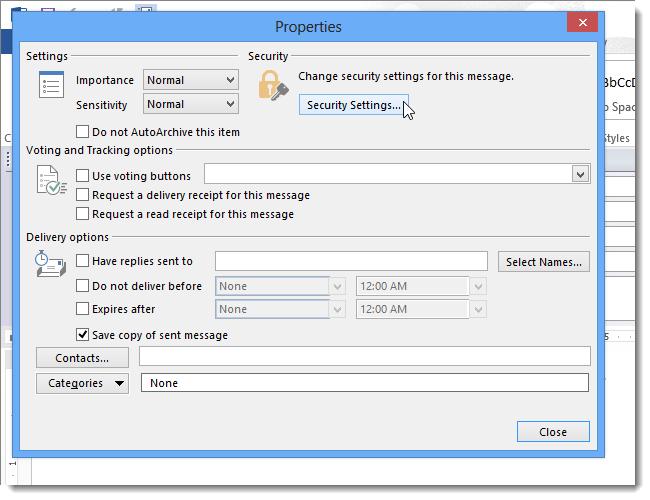The height and width of the screenshot is (500, 650).
Task: Click the Contacts button
Action: [82, 358]
